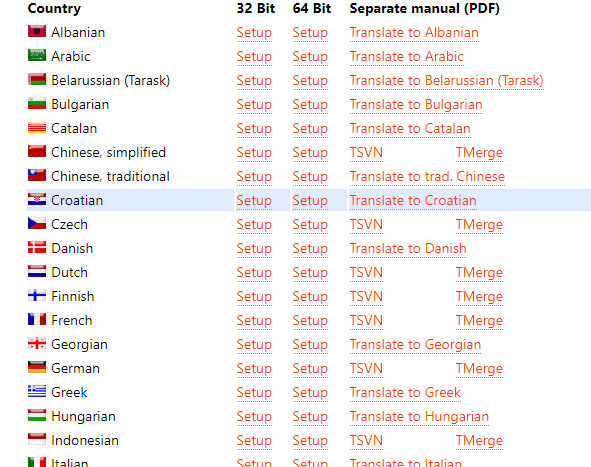591x467 pixels.
Task: Download 32 Bit Setup for Indonesian
Action: (254, 441)
